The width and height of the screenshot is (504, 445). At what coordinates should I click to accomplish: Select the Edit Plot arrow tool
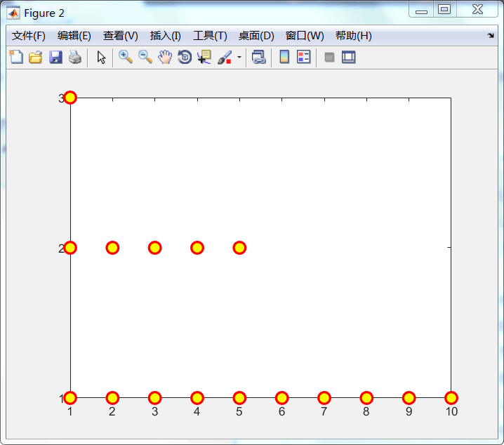click(x=101, y=57)
